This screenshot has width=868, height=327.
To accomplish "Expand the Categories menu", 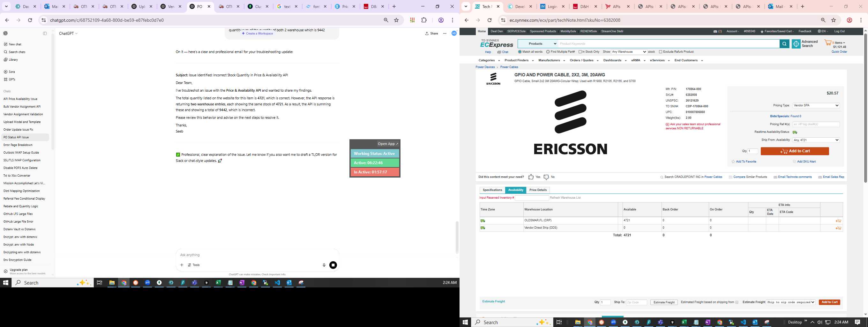I will 489,60.
